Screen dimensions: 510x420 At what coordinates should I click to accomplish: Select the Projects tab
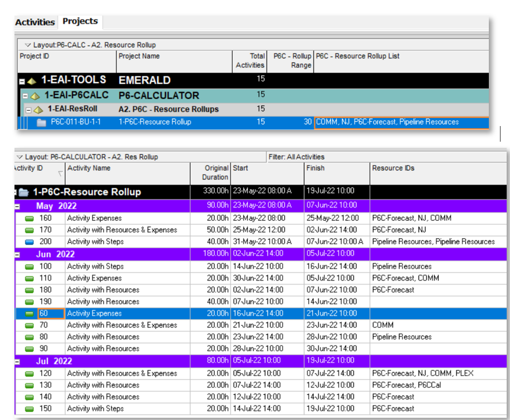coord(80,21)
